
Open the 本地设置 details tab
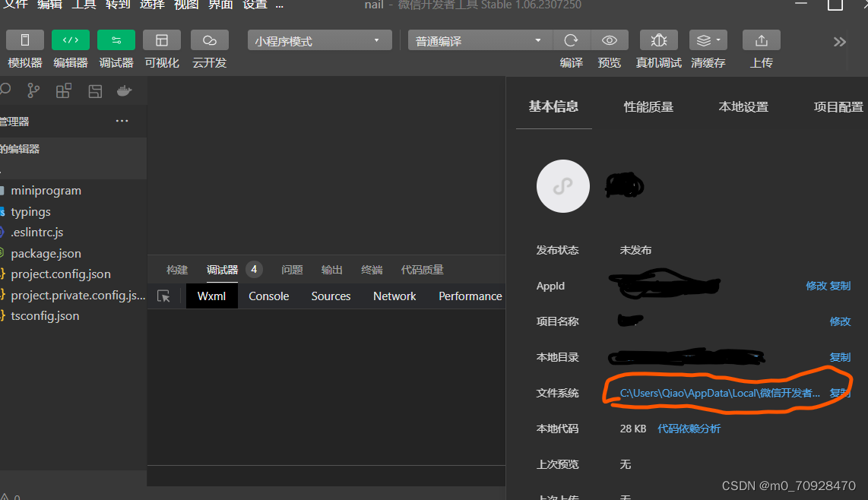(743, 107)
